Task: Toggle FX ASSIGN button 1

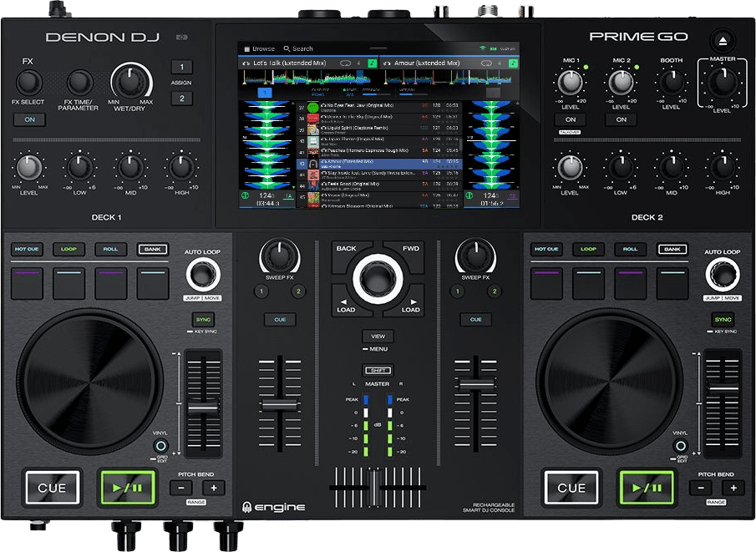Action: (x=182, y=67)
